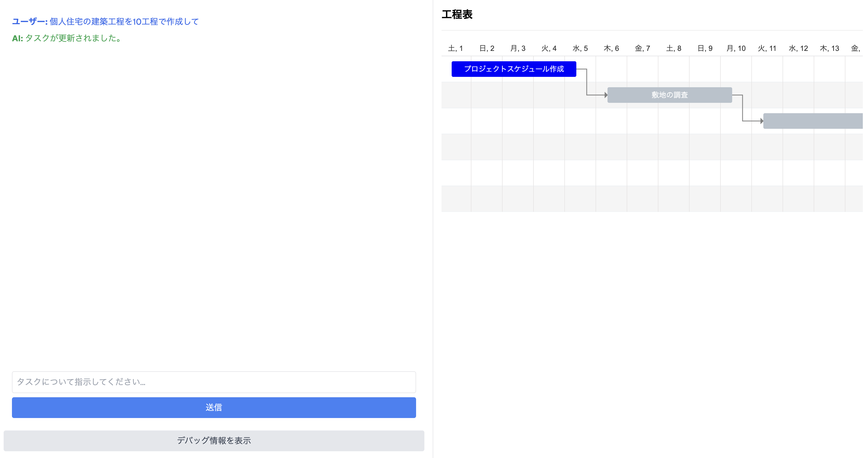Image resolution: width=868 pixels, height=458 pixels.
Task: Click the 工程表 heading
Action: pos(457,15)
